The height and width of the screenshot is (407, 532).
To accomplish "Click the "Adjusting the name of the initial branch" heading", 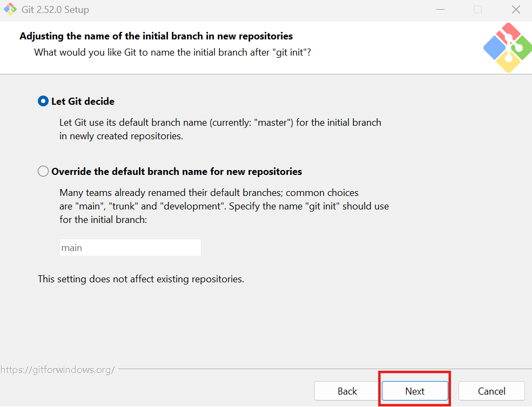I will (156, 36).
